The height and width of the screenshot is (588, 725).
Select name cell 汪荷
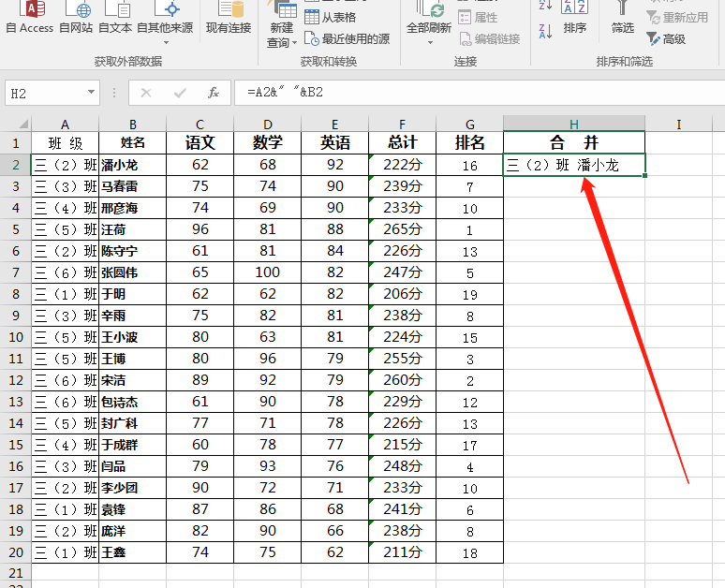(133, 229)
